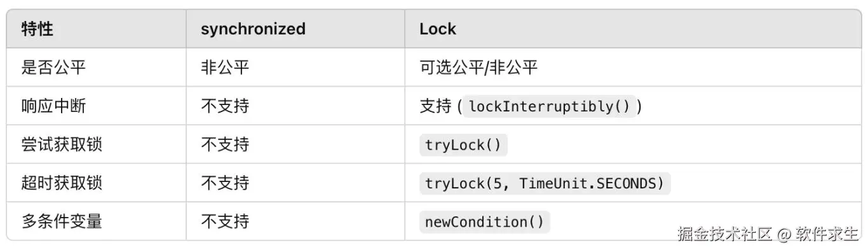Click the tryLock() code snippet

(463, 144)
